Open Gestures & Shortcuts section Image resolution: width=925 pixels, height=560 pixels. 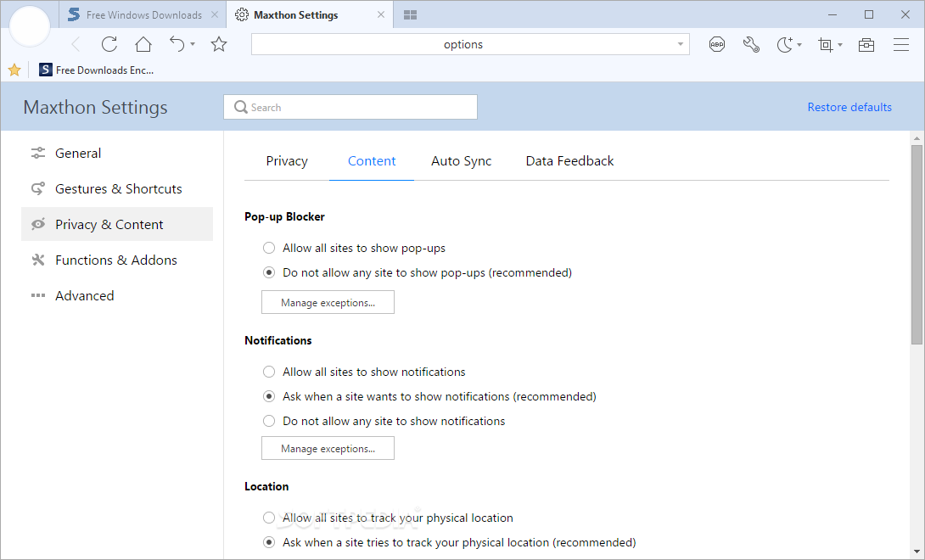(117, 189)
